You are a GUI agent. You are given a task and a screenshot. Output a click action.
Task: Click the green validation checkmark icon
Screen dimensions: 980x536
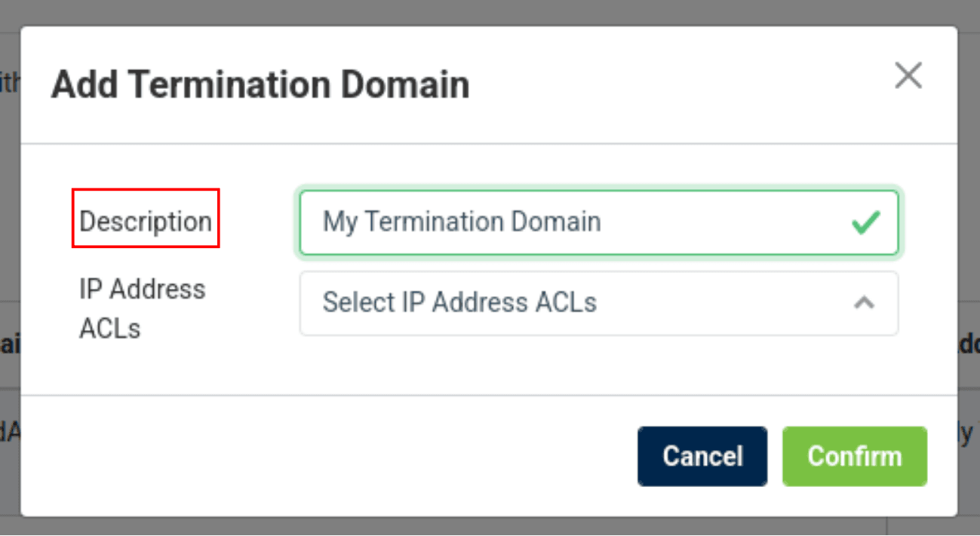(x=865, y=222)
